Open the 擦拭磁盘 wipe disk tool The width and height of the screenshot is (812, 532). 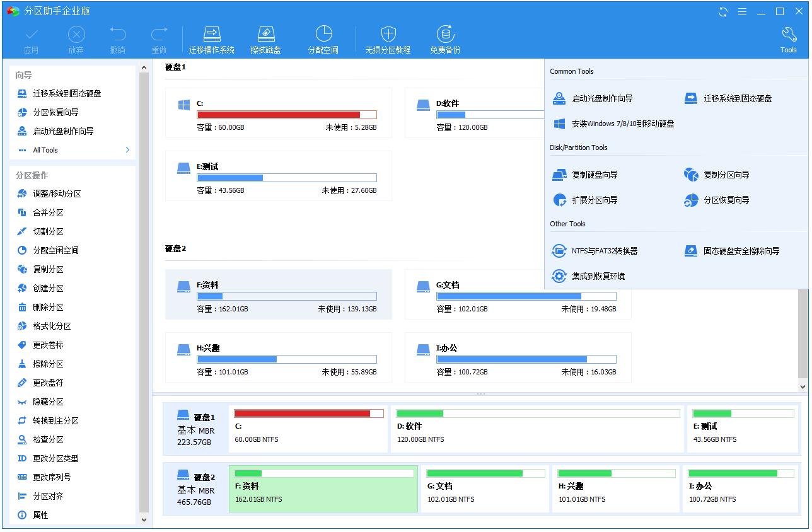[266, 40]
